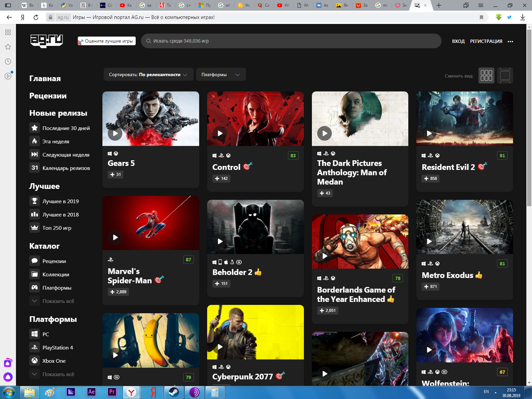The height and width of the screenshot is (399, 532).
Task: Open a new browser tab with the plus button
Action: click(x=439, y=5)
